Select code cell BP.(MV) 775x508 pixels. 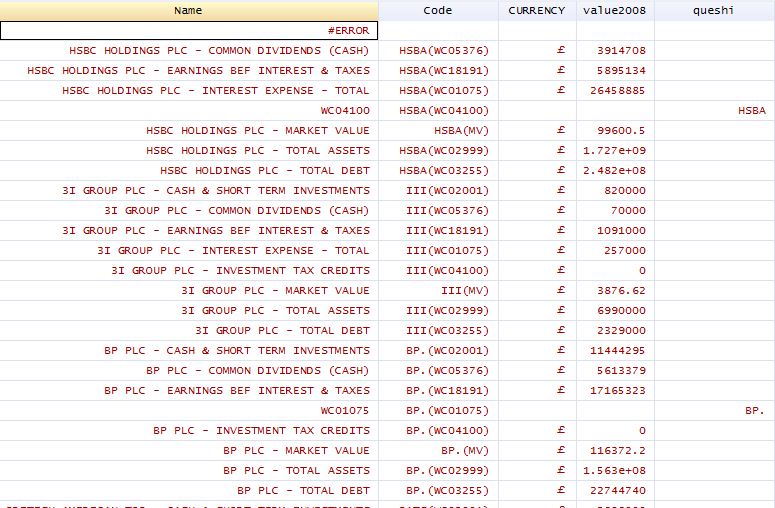coord(438,451)
